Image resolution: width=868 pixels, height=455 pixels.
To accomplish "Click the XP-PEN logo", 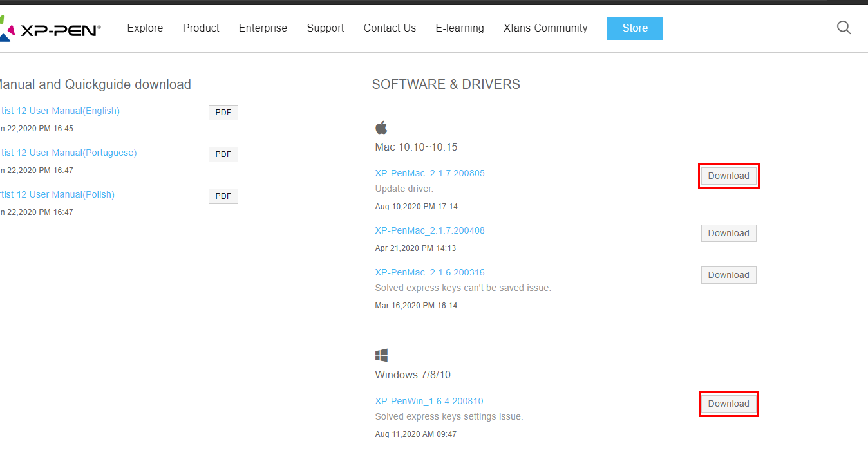I will point(50,29).
